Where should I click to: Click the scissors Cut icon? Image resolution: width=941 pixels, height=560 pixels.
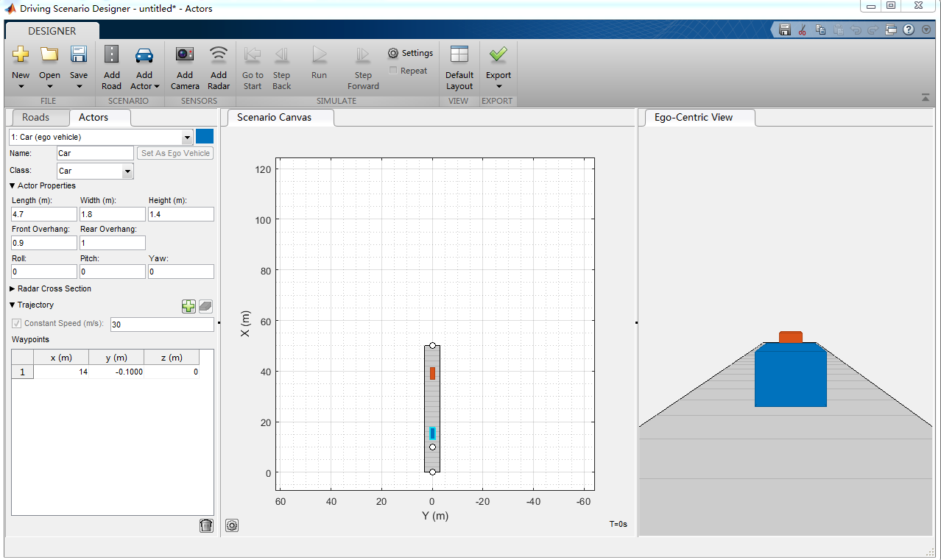coord(803,29)
